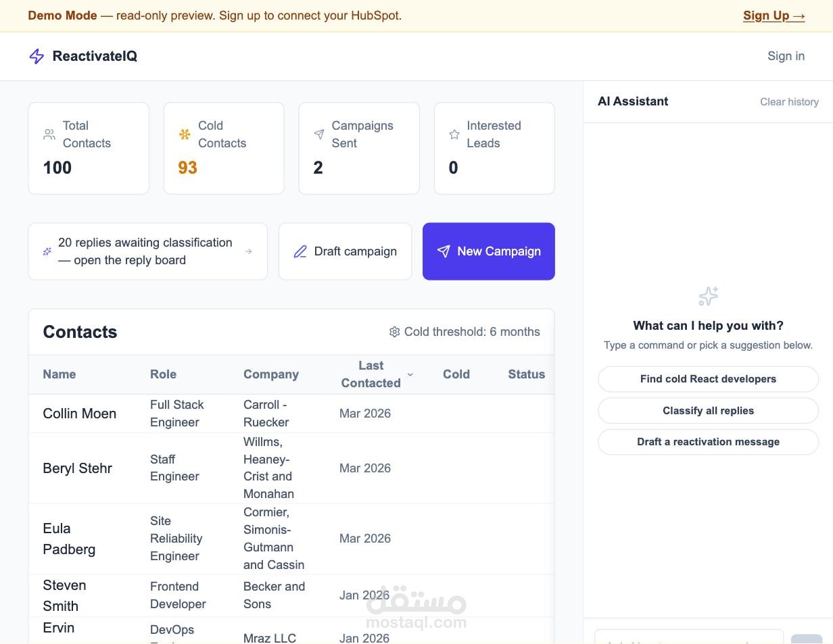Screen dimensions: 833x644
Task: Click the AI Assistant panel title
Action: (633, 101)
